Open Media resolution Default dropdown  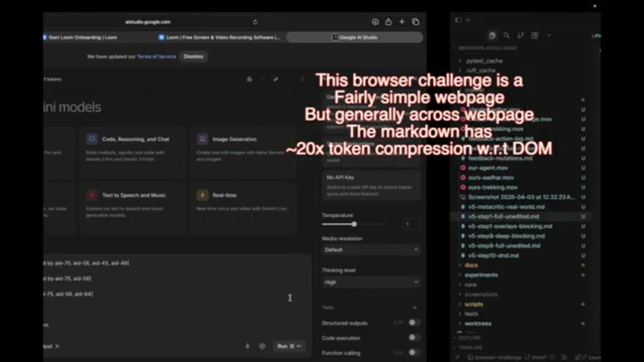pos(371,249)
